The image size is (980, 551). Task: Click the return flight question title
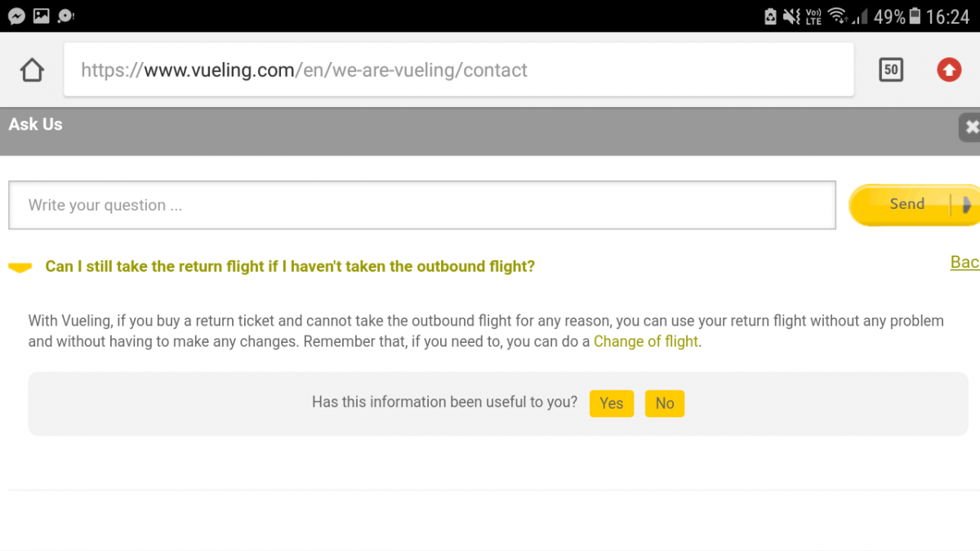coord(290,267)
